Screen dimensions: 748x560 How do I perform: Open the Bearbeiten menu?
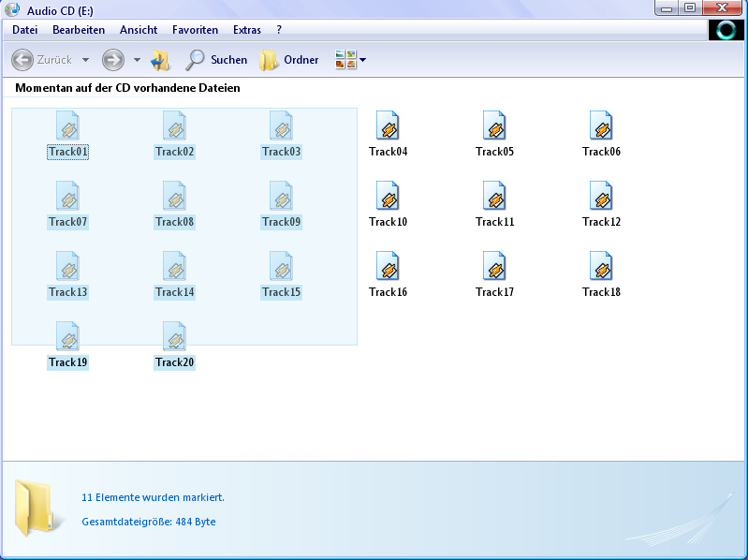(79, 30)
